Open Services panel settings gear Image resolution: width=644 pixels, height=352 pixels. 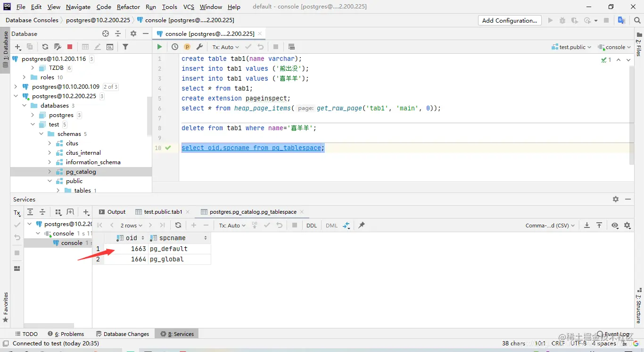616,199
